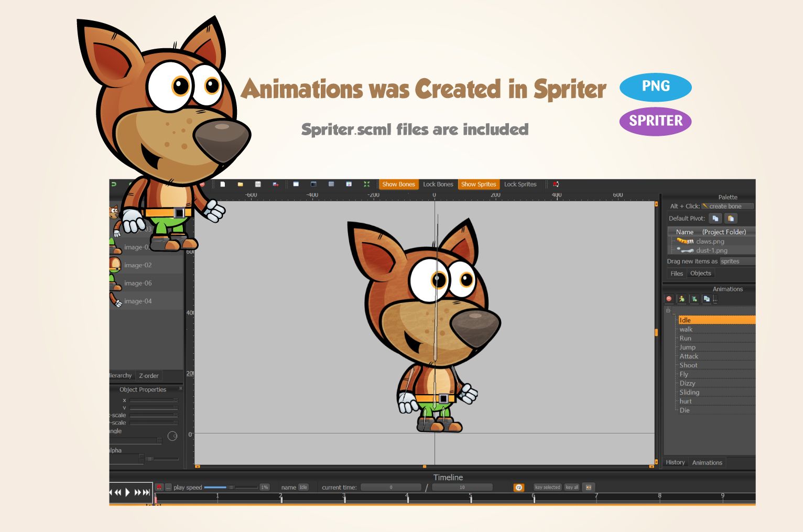Click the green zoom-to-fit arrows icon
The height and width of the screenshot is (532, 803).
pos(366,184)
